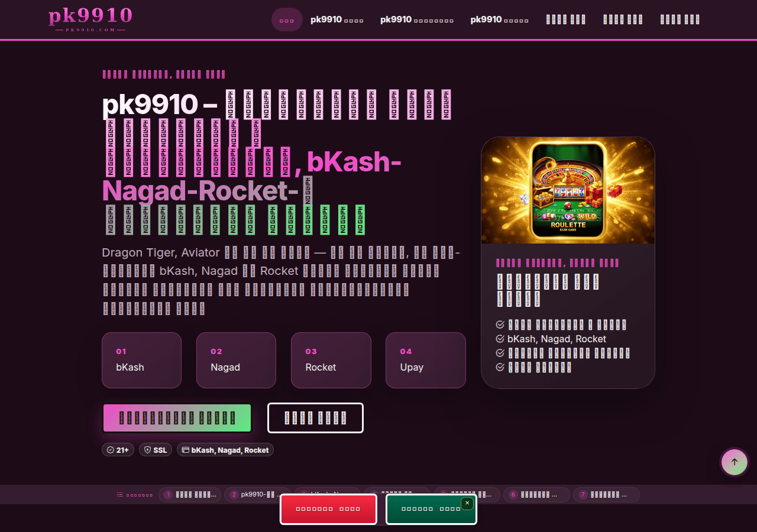Jump to contents item number 1
This screenshot has height=532, width=757.
[x=190, y=495]
